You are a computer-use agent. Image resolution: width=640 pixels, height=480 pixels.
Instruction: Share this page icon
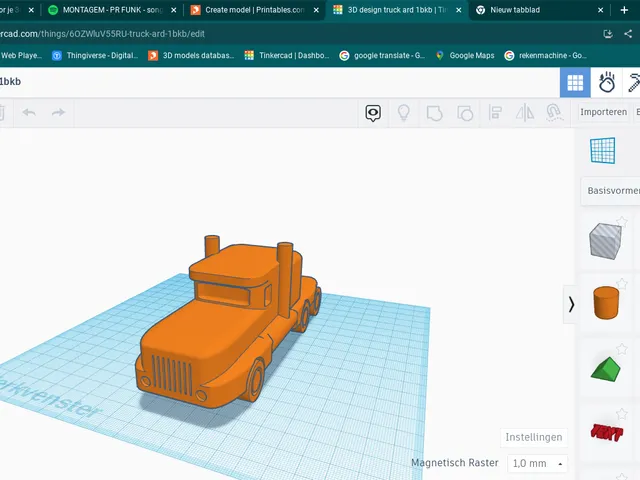click(628, 34)
